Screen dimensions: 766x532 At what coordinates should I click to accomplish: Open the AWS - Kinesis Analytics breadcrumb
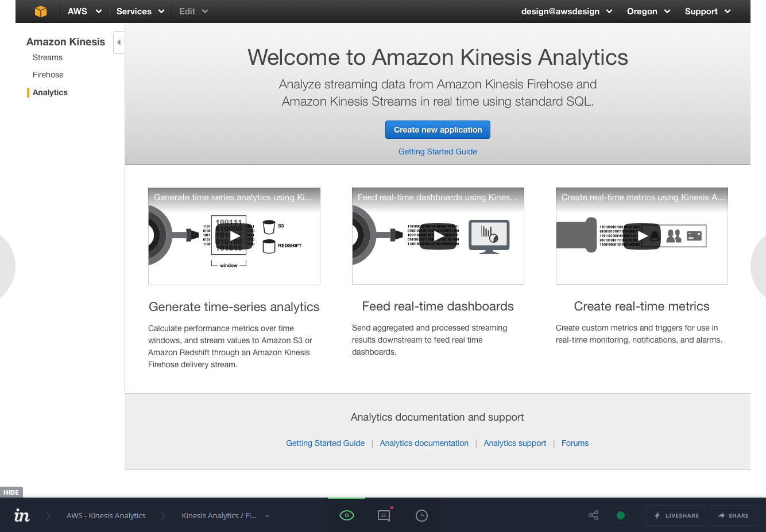pos(106,515)
